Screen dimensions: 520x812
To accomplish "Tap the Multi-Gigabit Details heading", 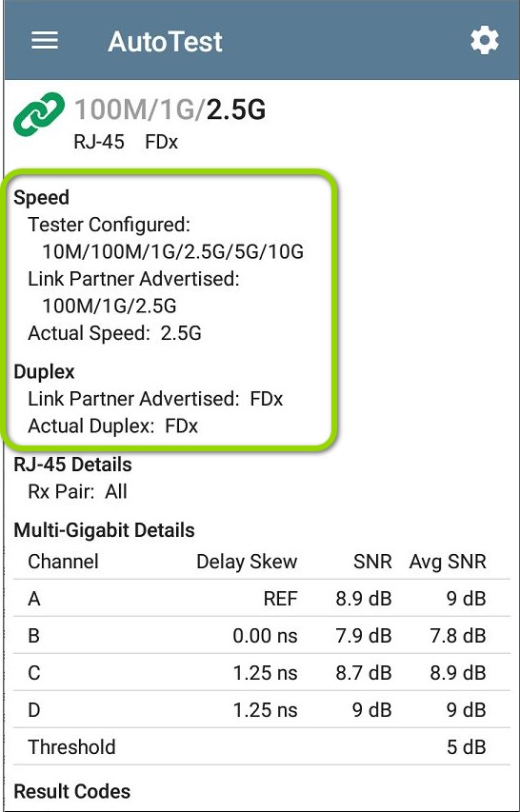I will point(104,530).
